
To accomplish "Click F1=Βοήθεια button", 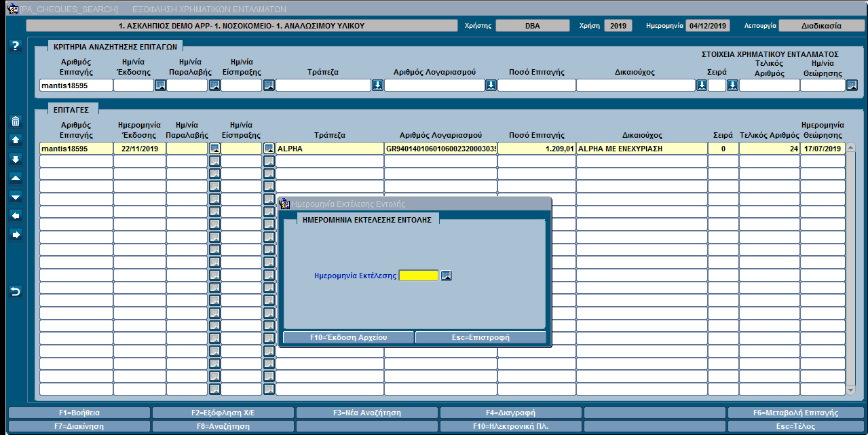I will 79,413.
